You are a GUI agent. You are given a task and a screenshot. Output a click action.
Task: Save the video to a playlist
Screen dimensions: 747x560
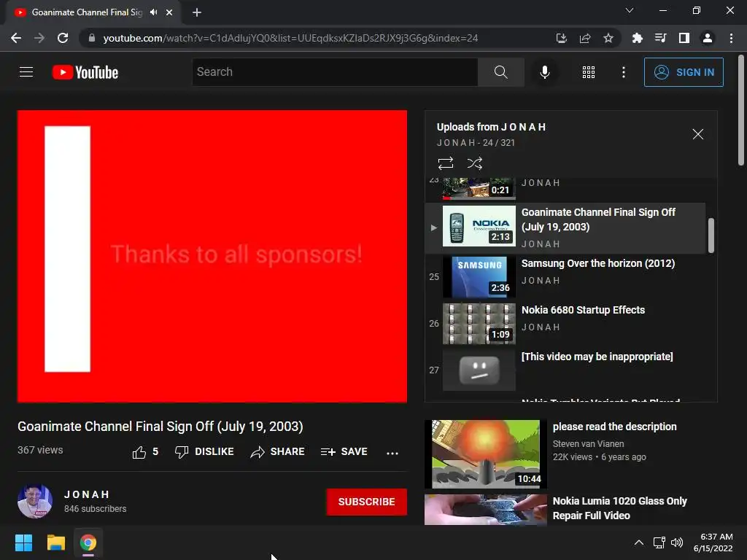pyautogui.click(x=344, y=452)
